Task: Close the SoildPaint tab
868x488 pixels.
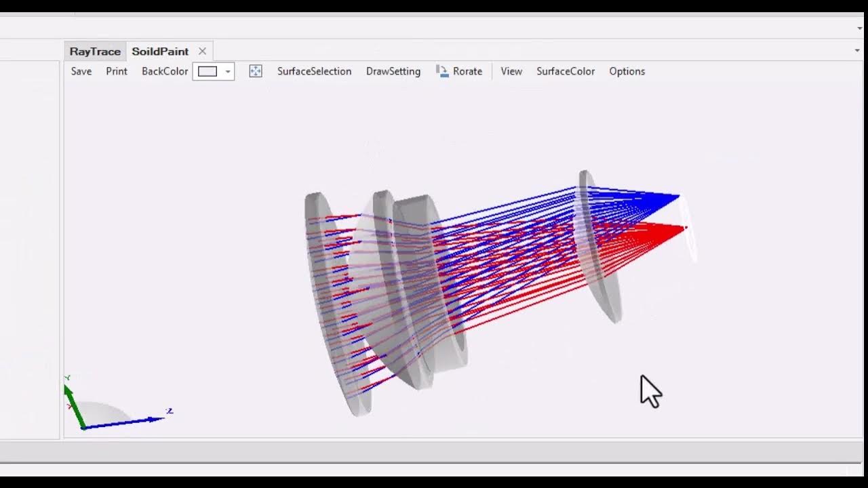Action: pyautogui.click(x=201, y=51)
